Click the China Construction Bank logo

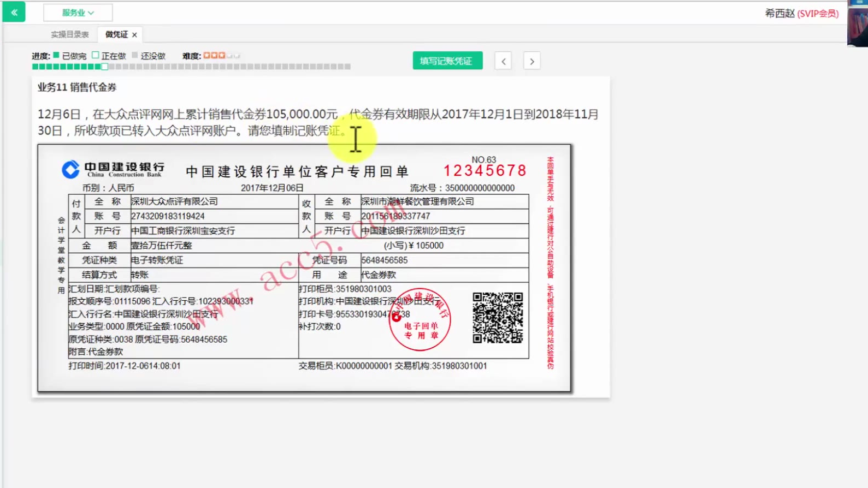(x=113, y=169)
